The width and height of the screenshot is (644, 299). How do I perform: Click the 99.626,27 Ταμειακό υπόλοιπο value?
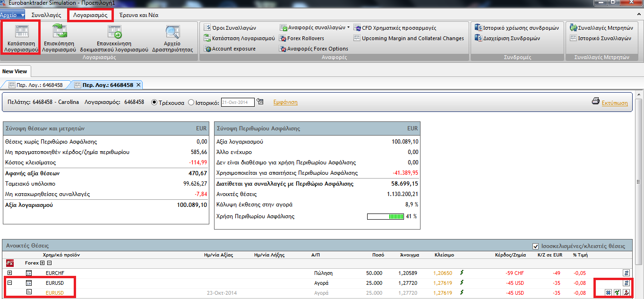[196, 184]
